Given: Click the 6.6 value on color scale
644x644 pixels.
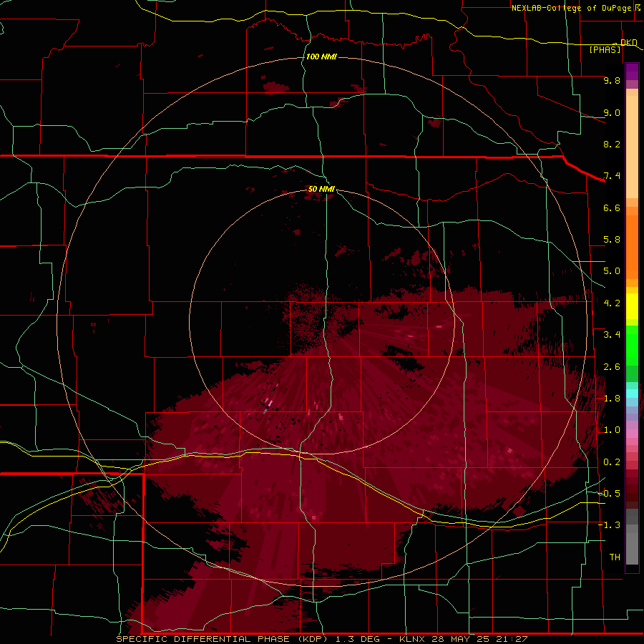Looking at the screenshot, I should (612, 208).
